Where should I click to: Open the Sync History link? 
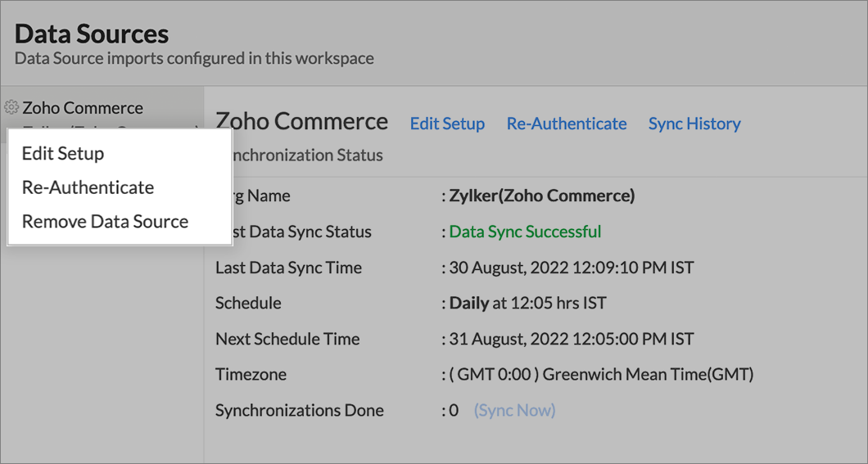(x=694, y=124)
